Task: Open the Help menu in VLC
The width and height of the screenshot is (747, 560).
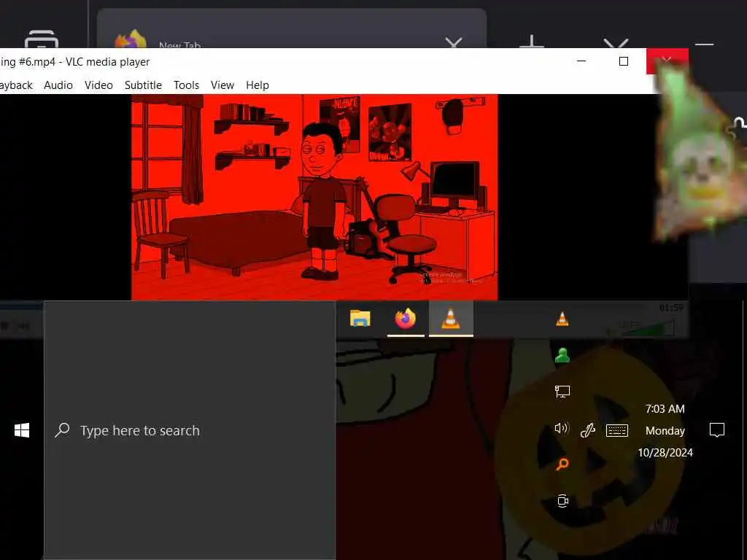Action: click(x=258, y=85)
